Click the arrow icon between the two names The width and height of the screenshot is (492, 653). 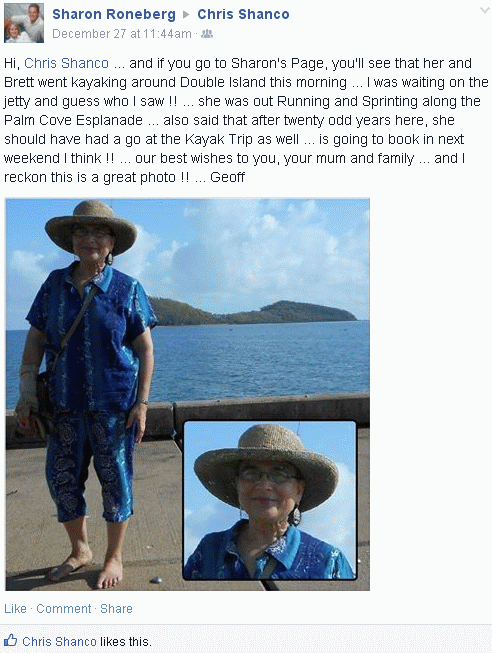pos(186,15)
